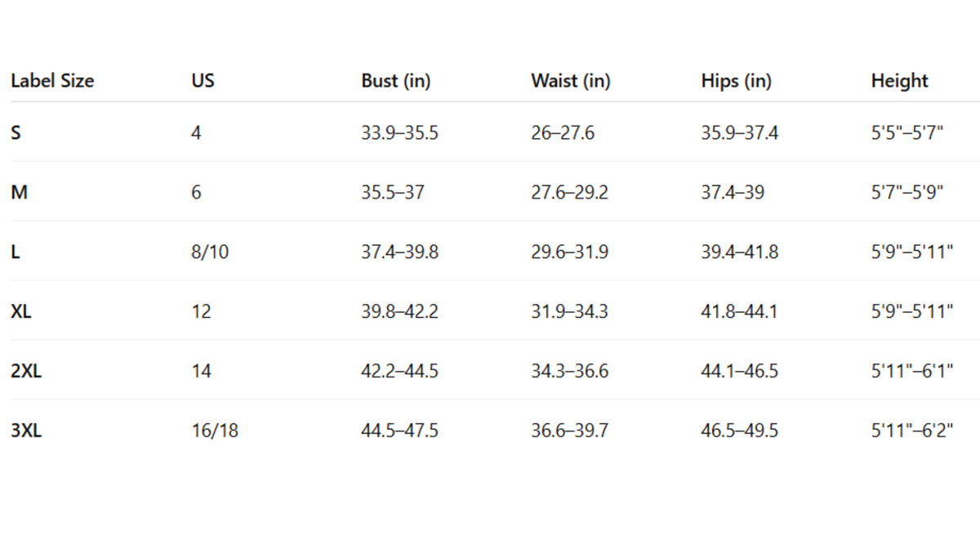The image size is (980, 545).
Task: Click the M label size cell
Action: pos(19,192)
